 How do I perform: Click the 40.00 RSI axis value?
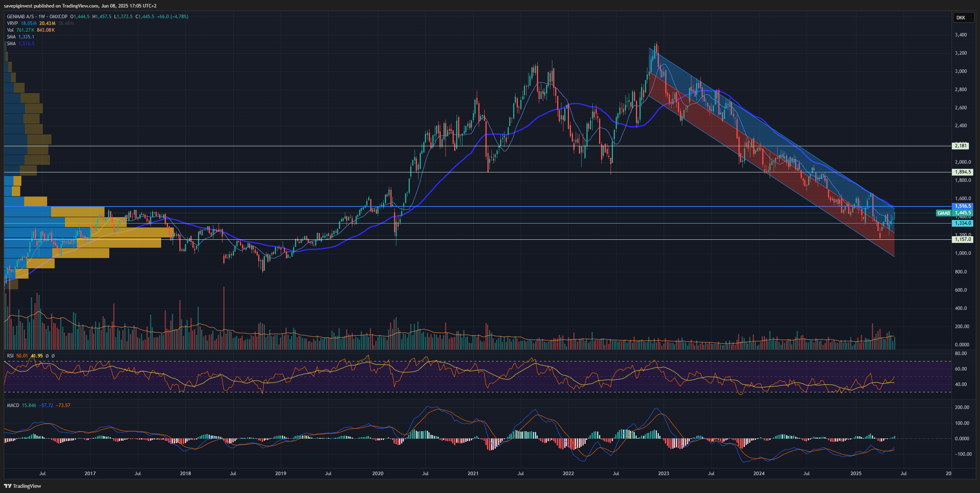click(961, 384)
